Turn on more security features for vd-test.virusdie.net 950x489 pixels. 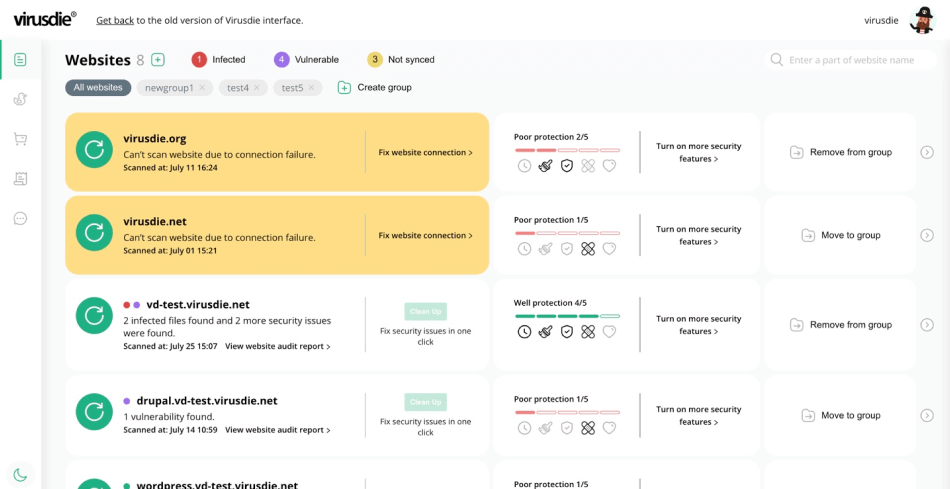point(699,325)
